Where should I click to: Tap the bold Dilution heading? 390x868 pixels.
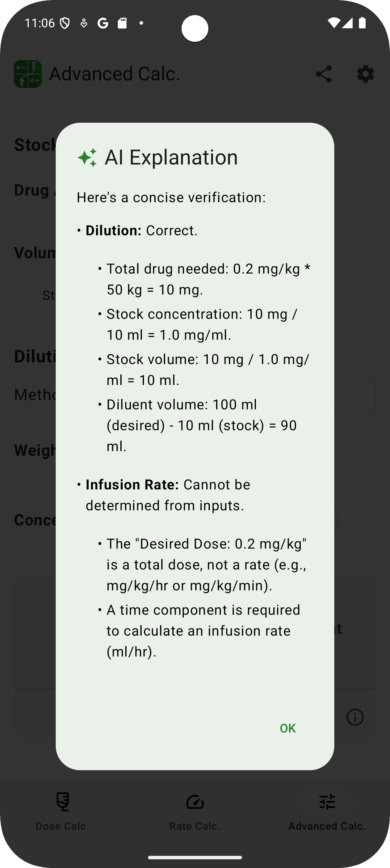point(113,230)
